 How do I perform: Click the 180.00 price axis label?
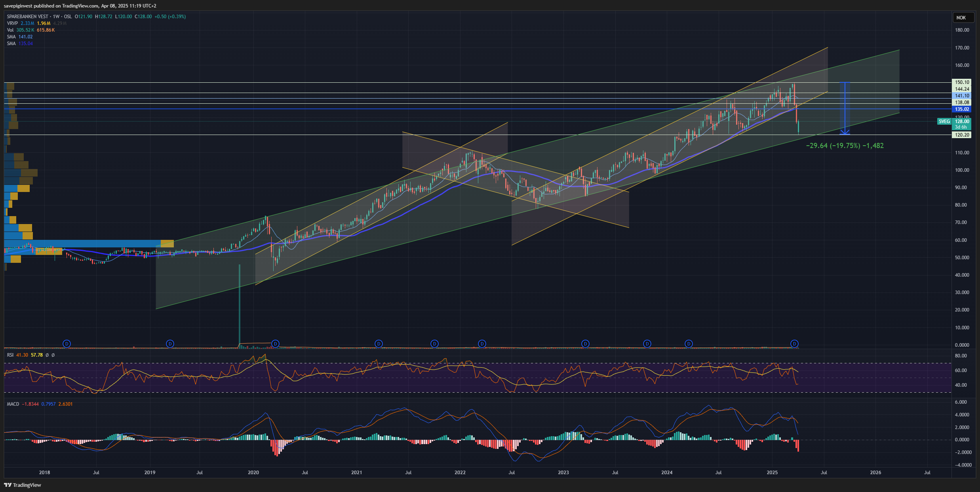point(962,30)
